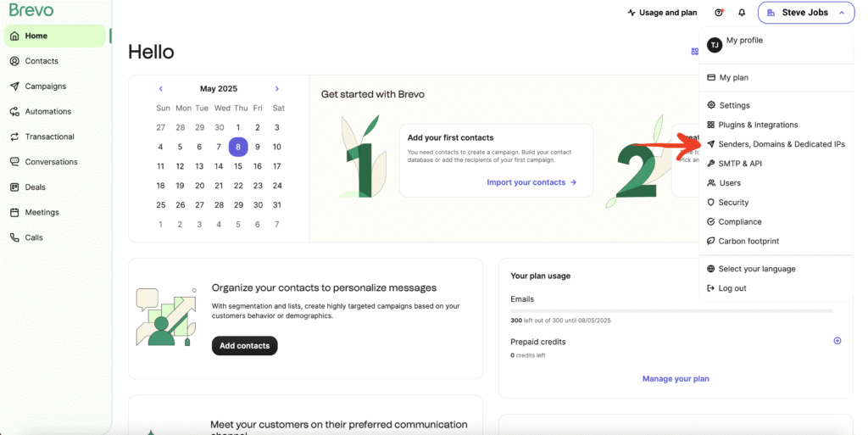Click the Your plan usage heading

tap(540, 276)
